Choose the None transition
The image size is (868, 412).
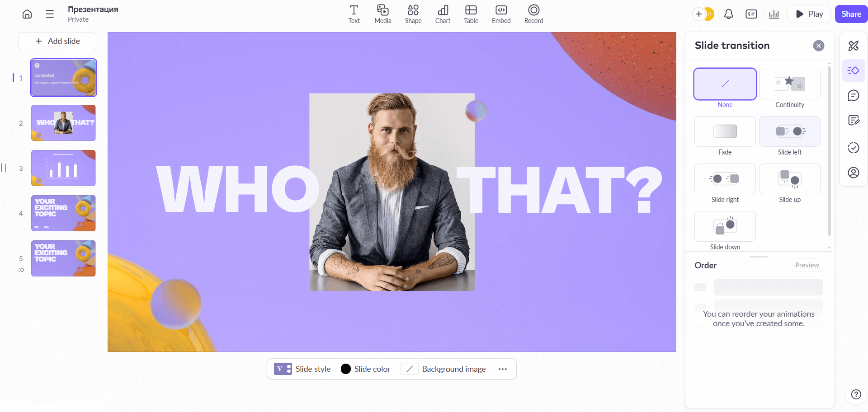click(x=725, y=84)
